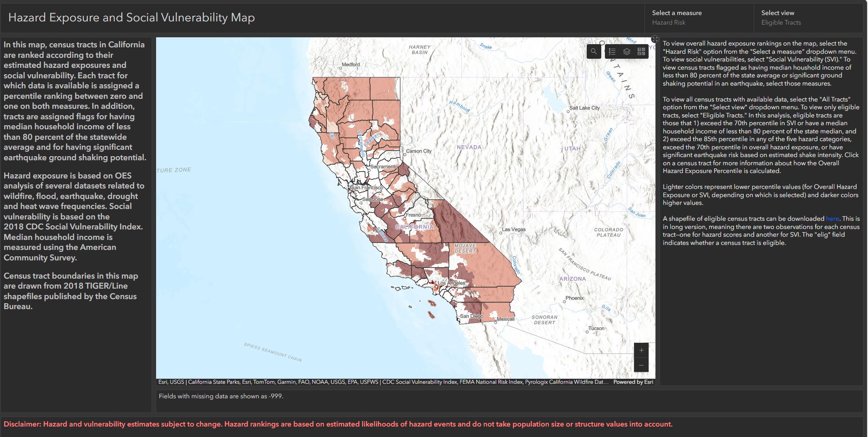This screenshot has width=868, height=437.
Task: Click the "here" shapefile download link
Action: coord(832,218)
